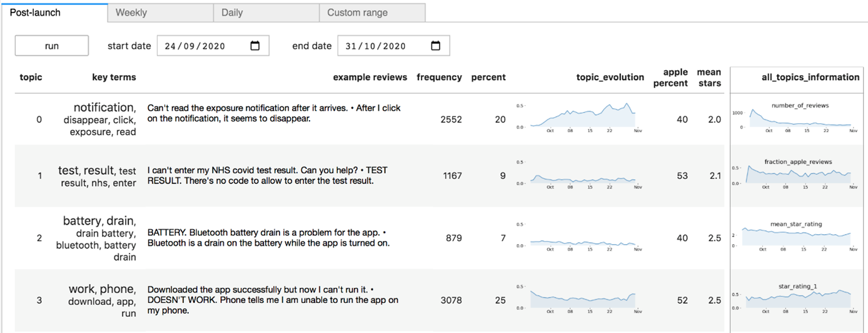Open the number_of_reviews chart
Image resolution: width=868 pixels, height=333 pixels.
click(x=799, y=118)
